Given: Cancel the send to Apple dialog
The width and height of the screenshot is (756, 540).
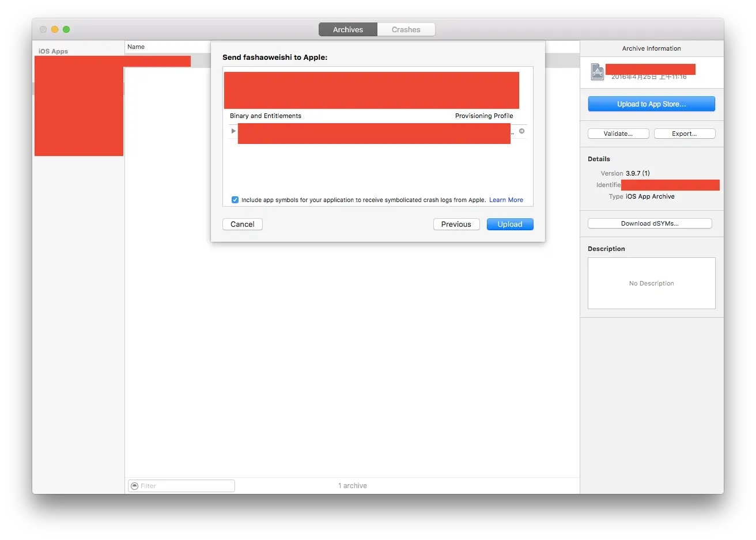Looking at the screenshot, I should click(x=243, y=225).
